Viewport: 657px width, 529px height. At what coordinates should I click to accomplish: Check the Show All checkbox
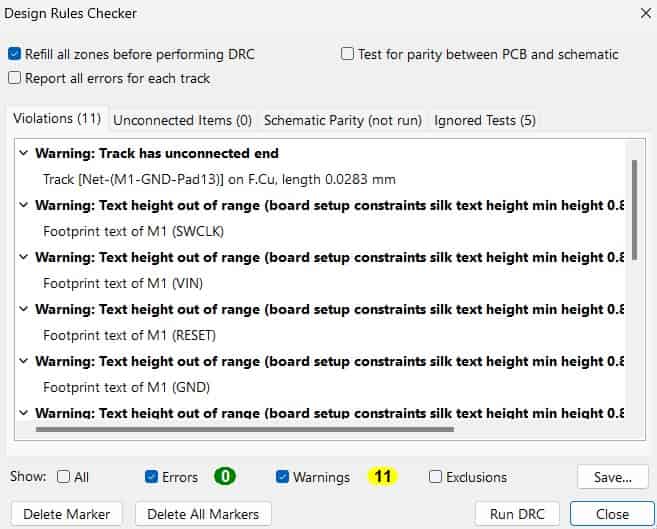click(x=64, y=477)
